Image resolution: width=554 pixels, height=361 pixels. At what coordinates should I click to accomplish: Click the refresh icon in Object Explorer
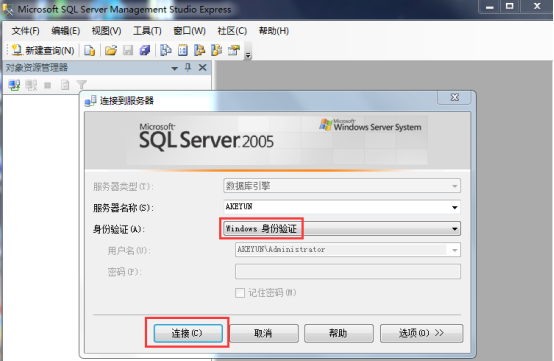click(65, 85)
